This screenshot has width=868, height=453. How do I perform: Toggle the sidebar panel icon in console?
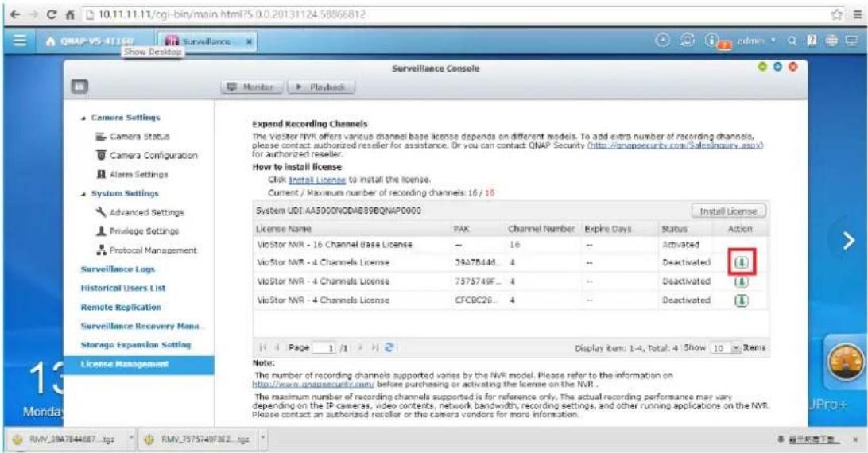click(x=79, y=87)
